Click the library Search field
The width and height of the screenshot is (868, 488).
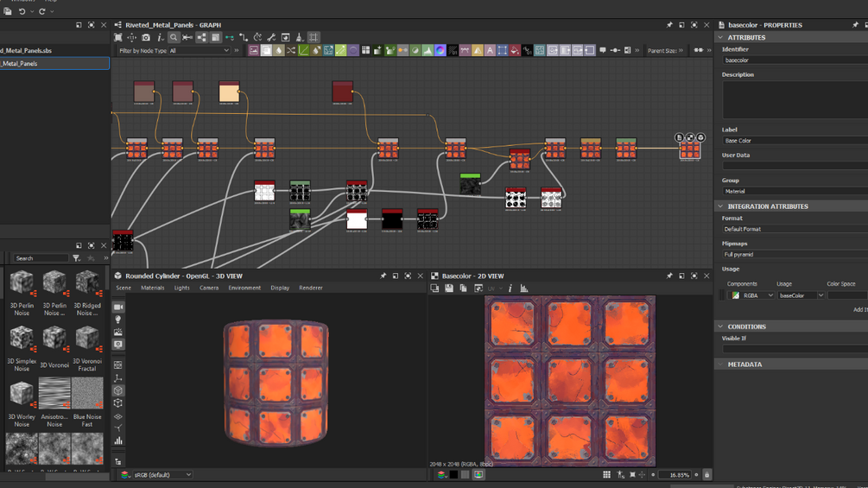(x=41, y=258)
